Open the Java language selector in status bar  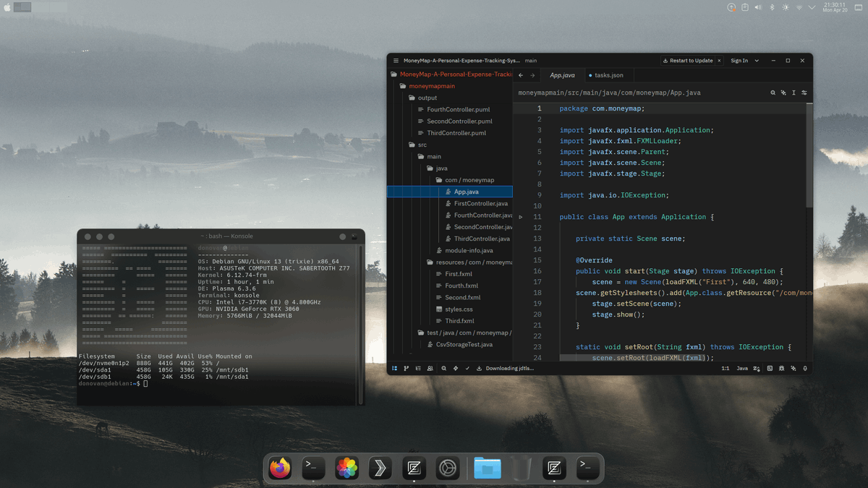742,368
